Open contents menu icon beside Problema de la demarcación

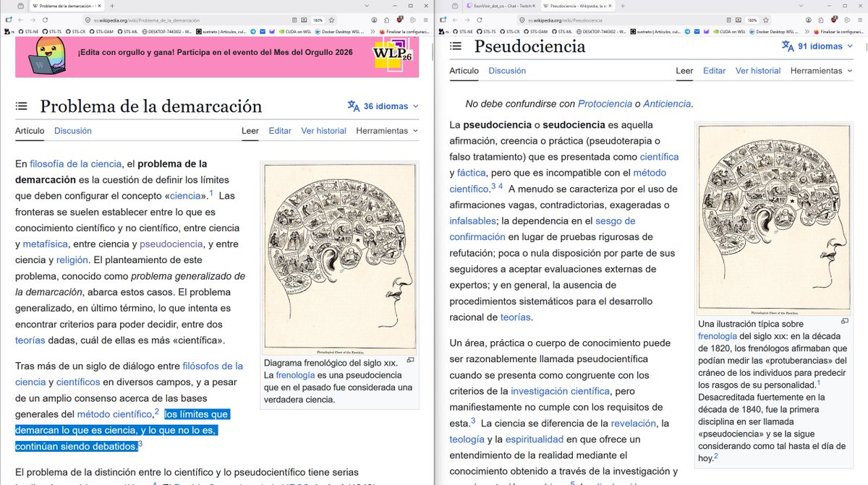(22, 106)
